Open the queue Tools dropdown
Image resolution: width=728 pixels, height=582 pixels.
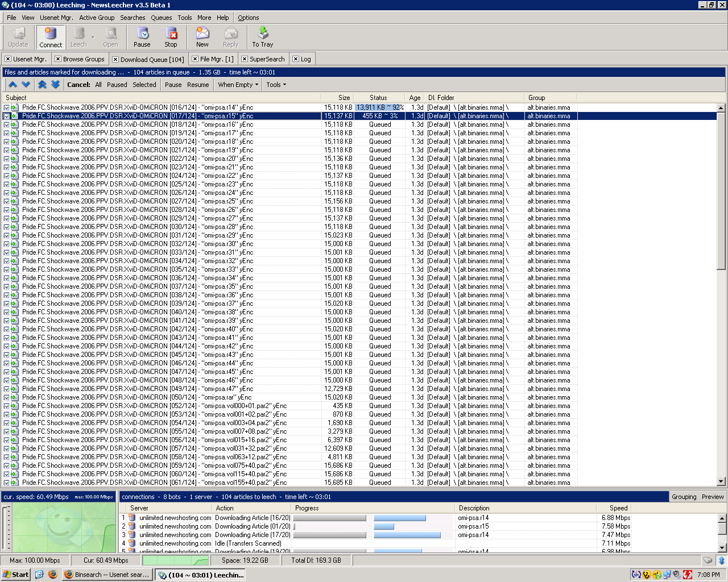pos(276,85)
